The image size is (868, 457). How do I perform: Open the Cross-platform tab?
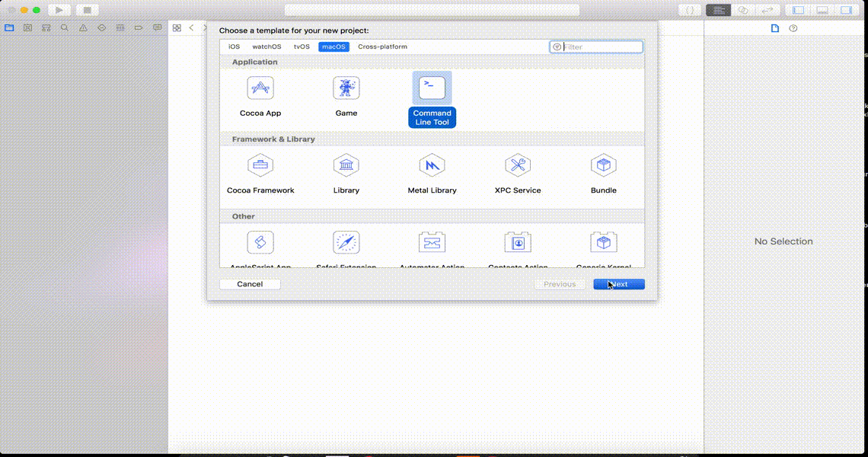382,46
